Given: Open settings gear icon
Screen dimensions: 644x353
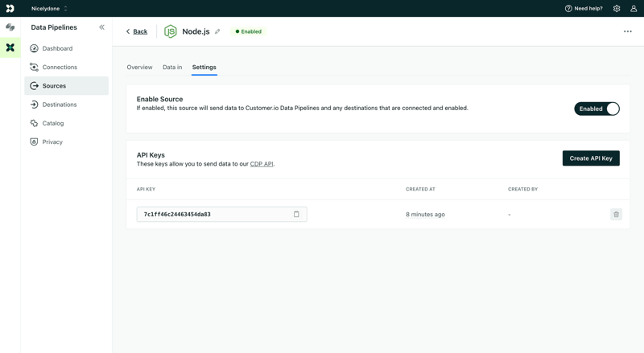Looking at the screenshot, I should click(x=617, y=8).
